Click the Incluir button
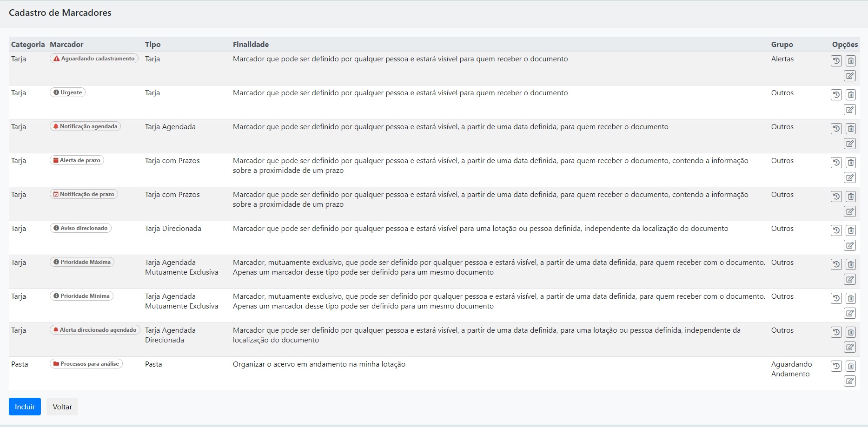Screen dimensions: 868x427 (25, 407)
